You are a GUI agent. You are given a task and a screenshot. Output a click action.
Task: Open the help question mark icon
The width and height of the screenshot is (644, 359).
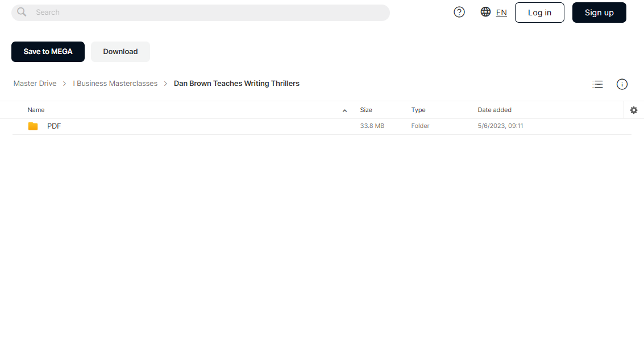(x=459, y=13)
